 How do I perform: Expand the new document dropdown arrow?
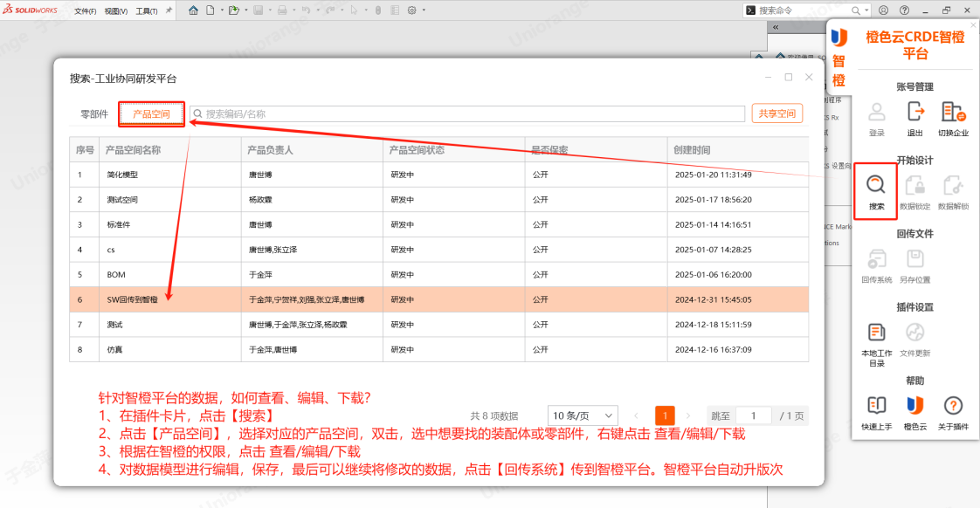pos(221,10)
